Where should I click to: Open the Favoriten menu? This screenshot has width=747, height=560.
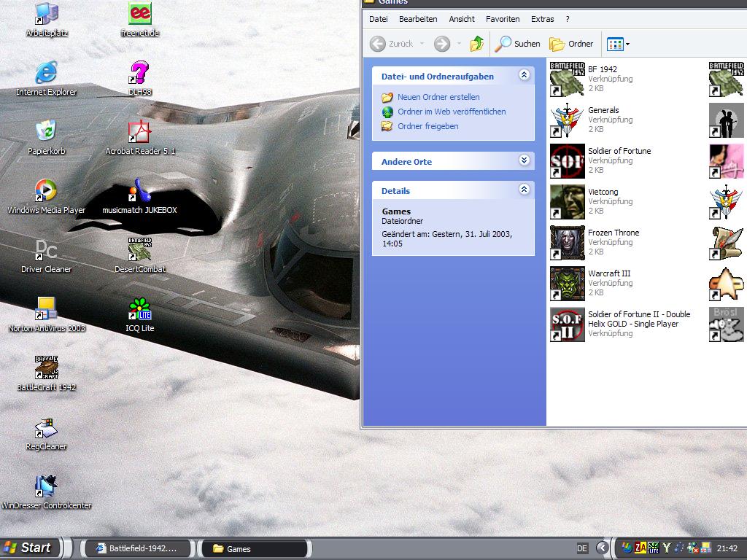coord(503,19)
